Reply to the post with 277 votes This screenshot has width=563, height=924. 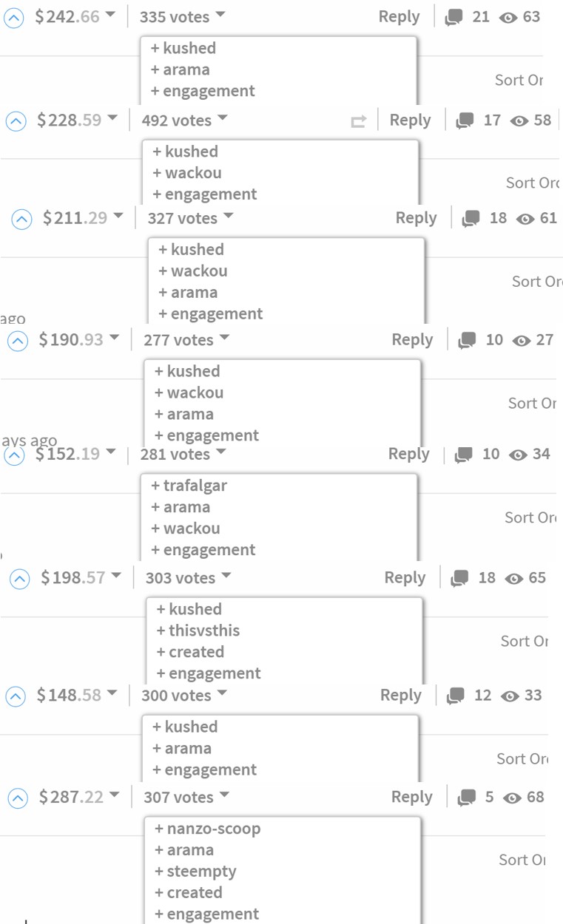coord(412,340)
